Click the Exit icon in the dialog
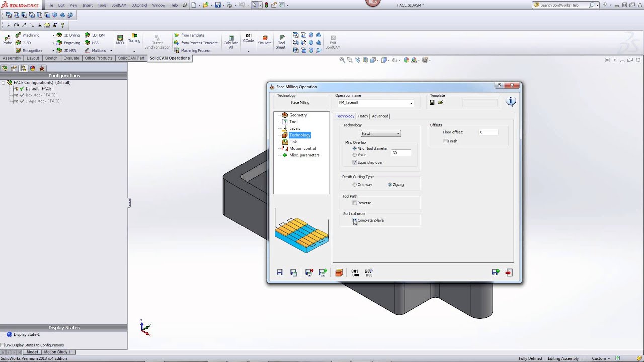 click(509, 273)
